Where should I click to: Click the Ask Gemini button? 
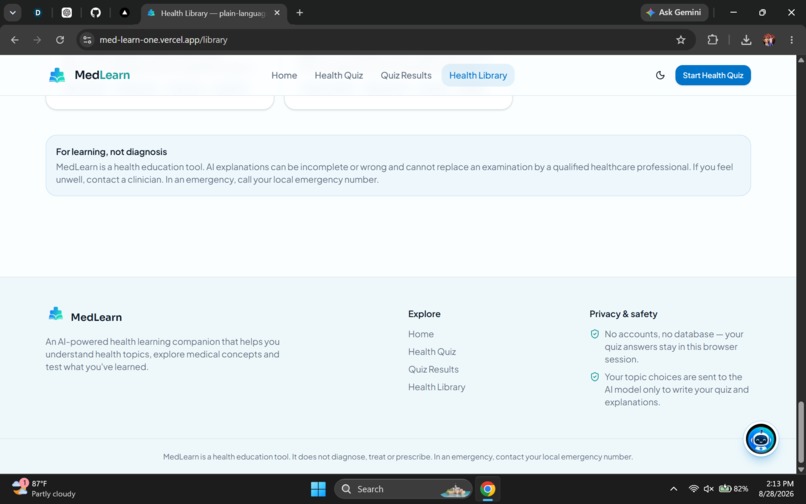point(674,12)
